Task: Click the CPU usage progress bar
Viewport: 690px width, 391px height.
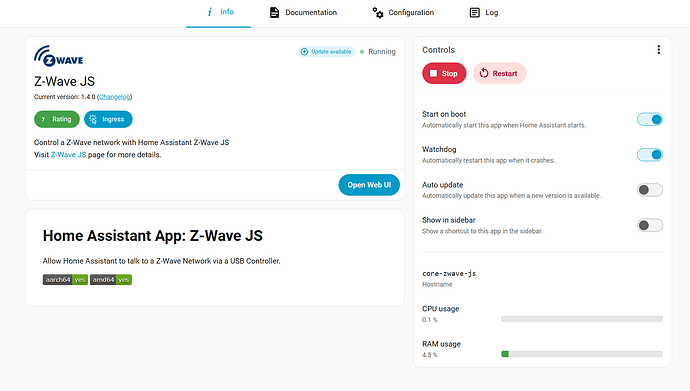Action: point(582,319)
